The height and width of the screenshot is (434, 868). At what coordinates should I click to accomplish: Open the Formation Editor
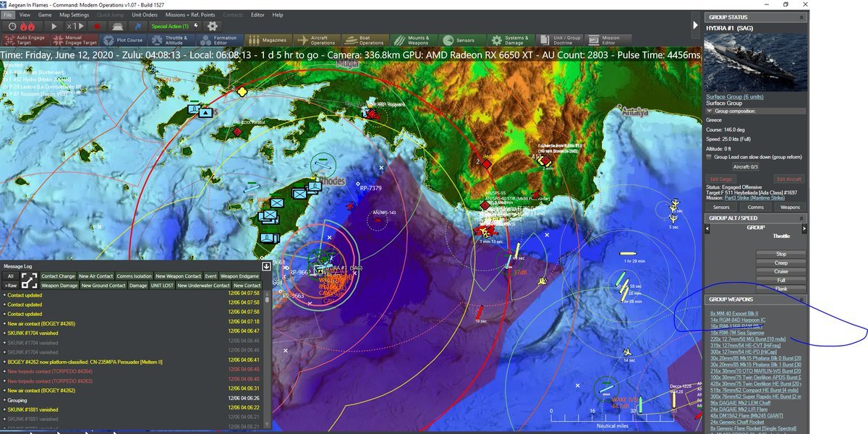218,41
